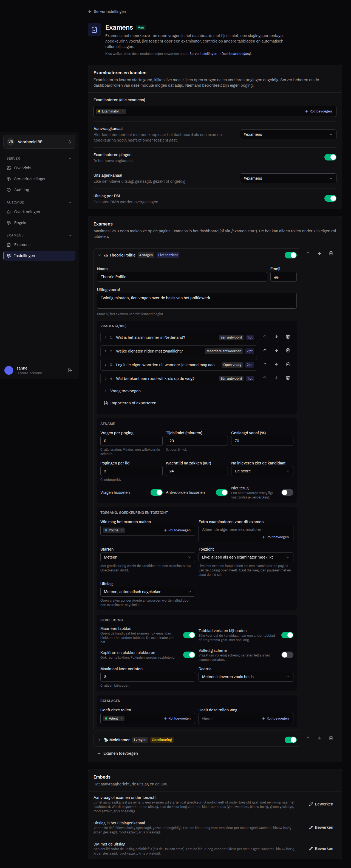351x868 pixels.
Task: Open the Toezicht dropdown
Action: pos(246,557)
